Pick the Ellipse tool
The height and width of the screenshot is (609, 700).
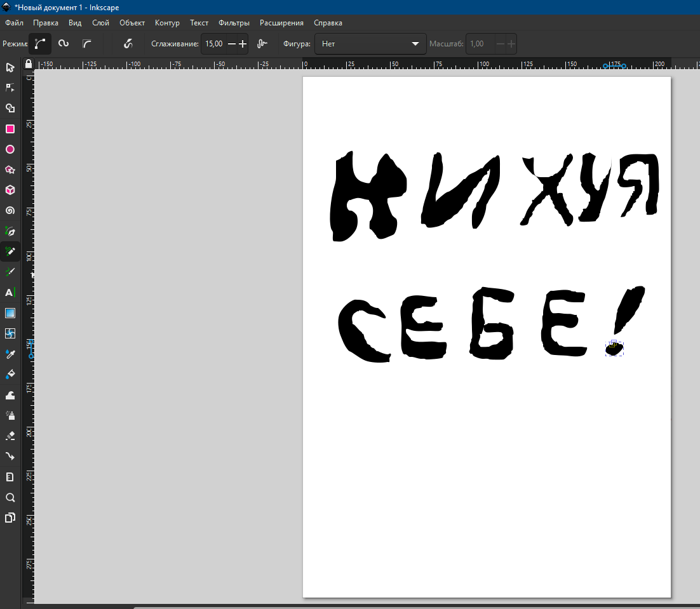point(10,149)
